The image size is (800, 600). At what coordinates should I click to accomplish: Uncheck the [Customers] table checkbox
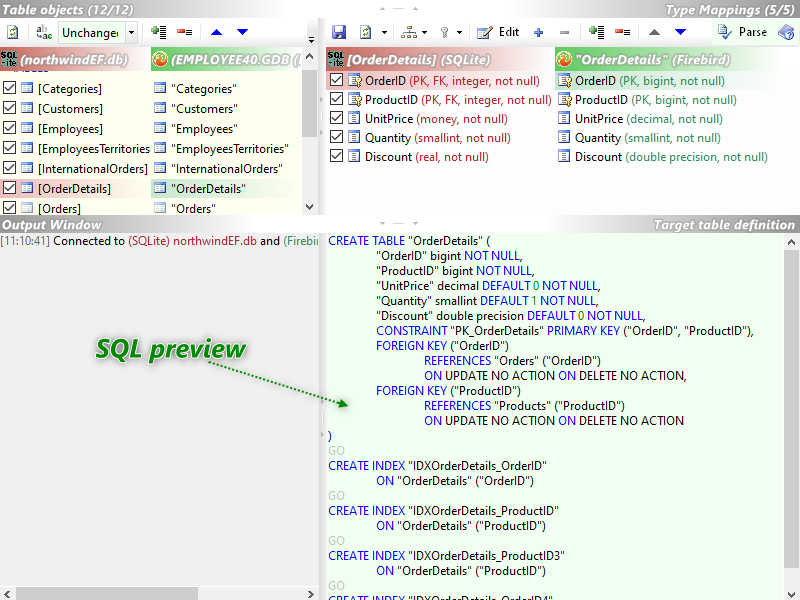9,108
